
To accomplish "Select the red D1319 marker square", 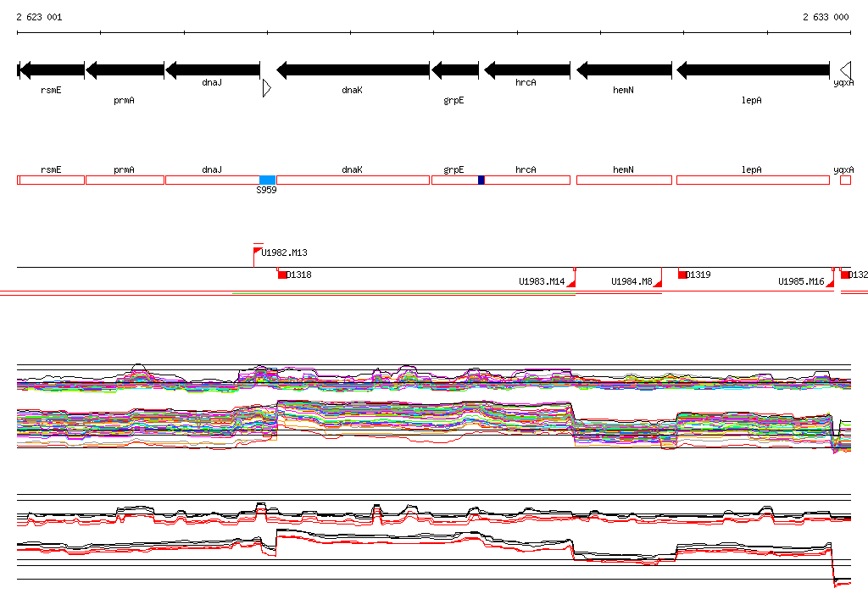I will pyautogui.click(x=682, y=275).
